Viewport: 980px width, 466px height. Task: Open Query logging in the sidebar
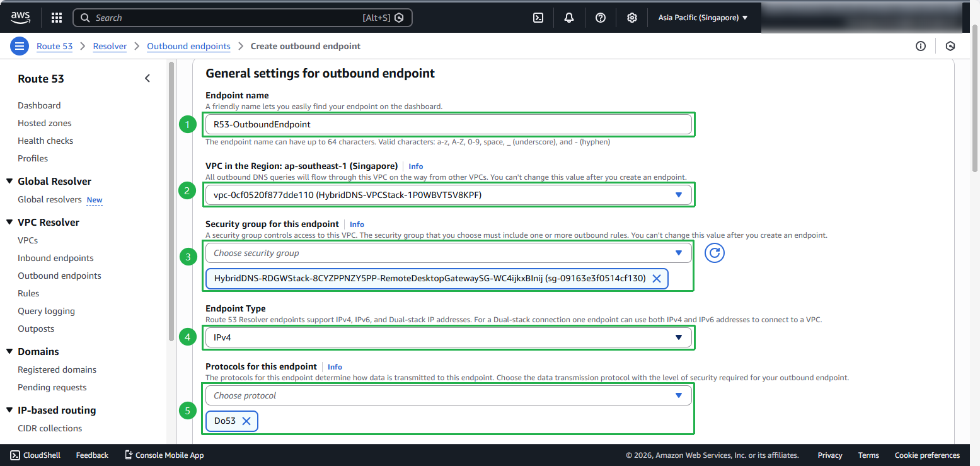(46, 311)
